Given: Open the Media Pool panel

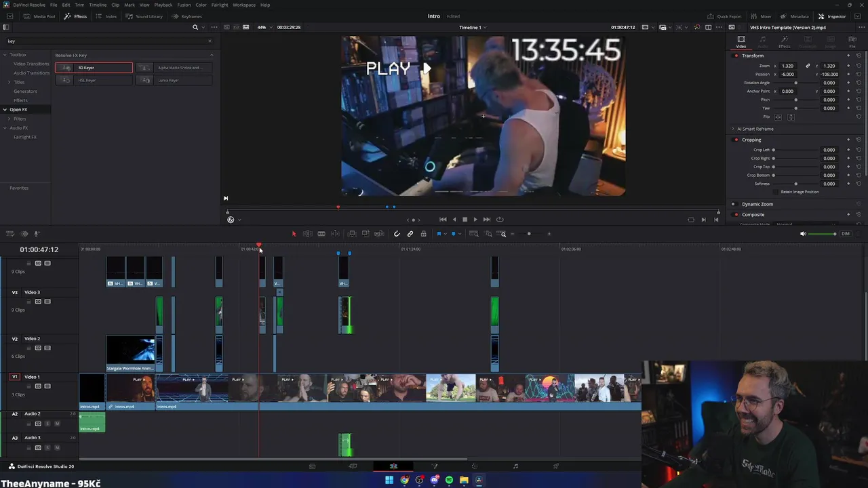Looking at the screenshot, I should pos(40,16).
